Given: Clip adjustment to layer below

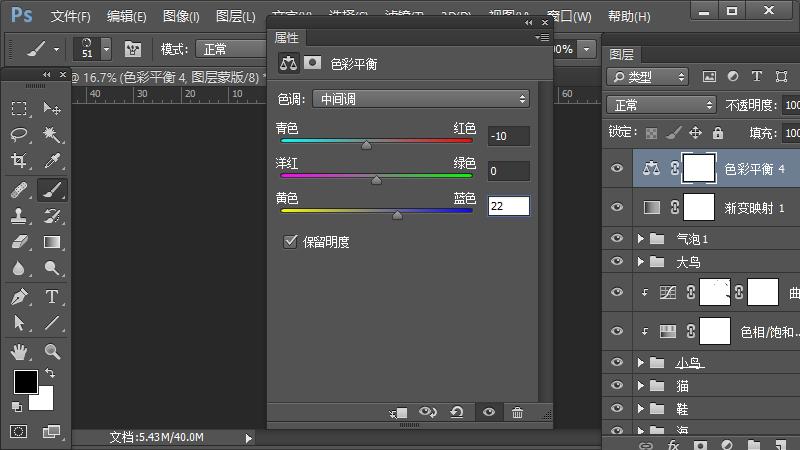Looking at the screenshot, I should pos(398,413).
